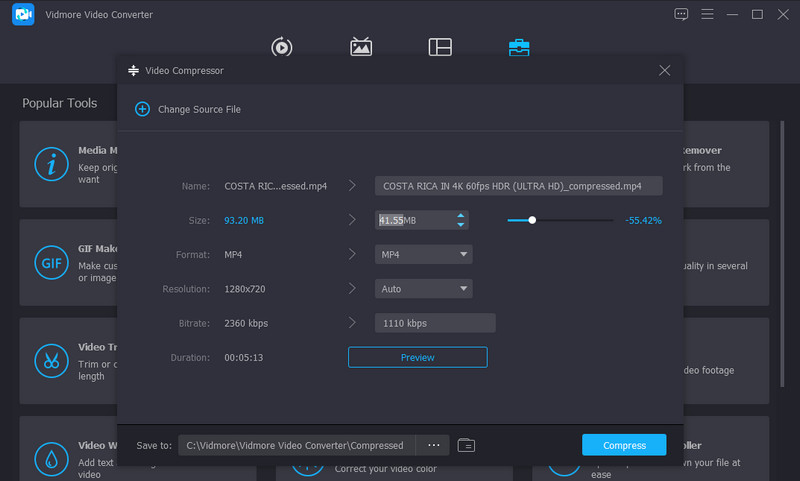Decrease the output size with down arrow
Viewport: 800px width, 481px height.
pos(460,224)
